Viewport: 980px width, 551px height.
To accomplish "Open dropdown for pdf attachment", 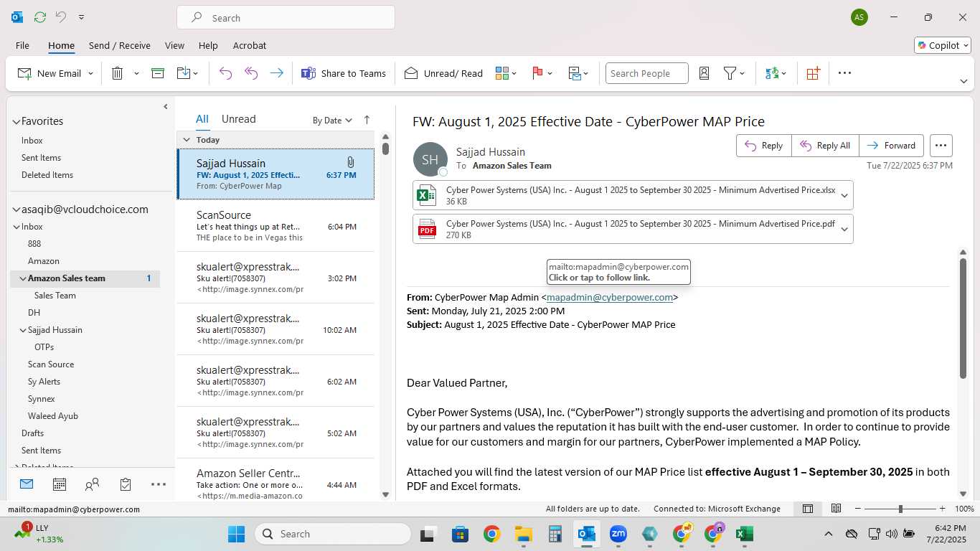I will pos(844,229).
